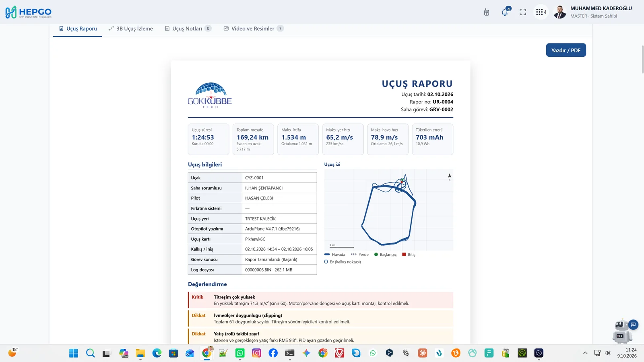Click the radio device icon in header
Screen dimensions: 644x362
click(x=487, y=12)
